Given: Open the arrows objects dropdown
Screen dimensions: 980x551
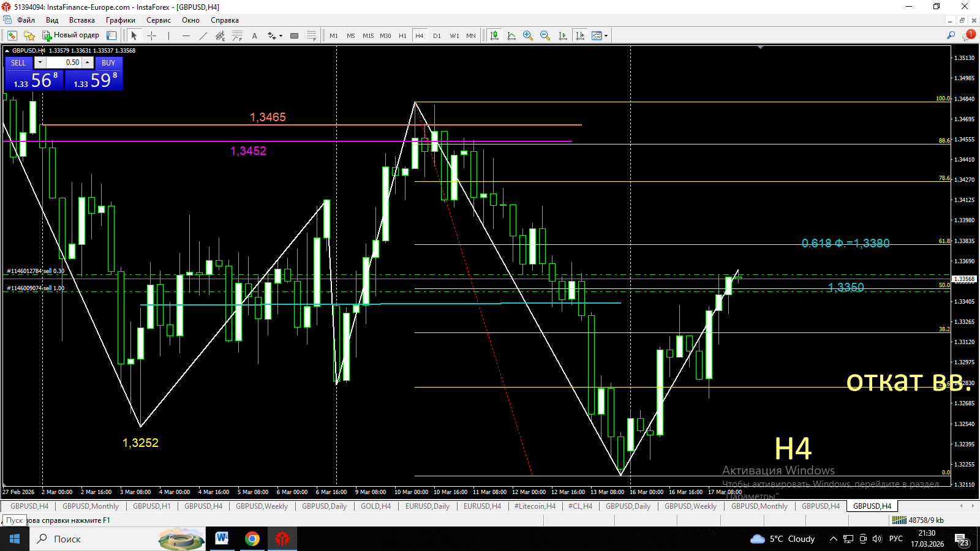Looking at the screenshot, I should coord(275,36).
